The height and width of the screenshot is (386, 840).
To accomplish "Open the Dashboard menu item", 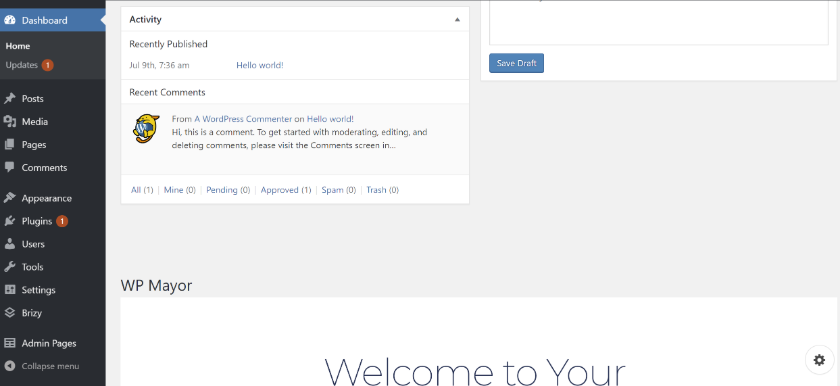I will pos(52,20).
